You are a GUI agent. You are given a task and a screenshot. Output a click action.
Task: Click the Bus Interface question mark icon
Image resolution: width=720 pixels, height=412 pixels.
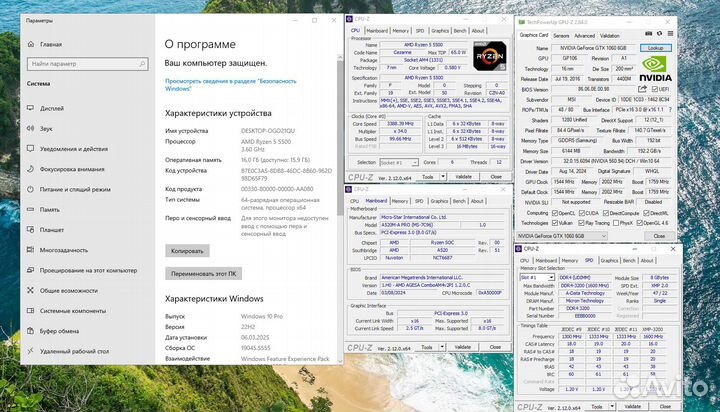tap(670, 110)
